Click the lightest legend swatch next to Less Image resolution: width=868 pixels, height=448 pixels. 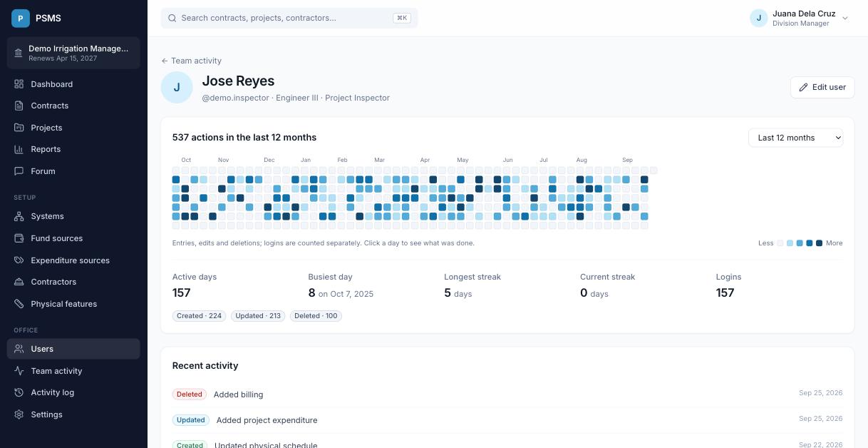pyautogui.click(x=780, y=243)
